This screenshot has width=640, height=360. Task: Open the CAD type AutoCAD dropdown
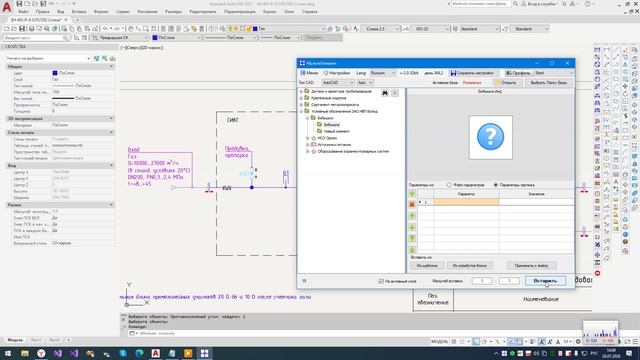338,82
